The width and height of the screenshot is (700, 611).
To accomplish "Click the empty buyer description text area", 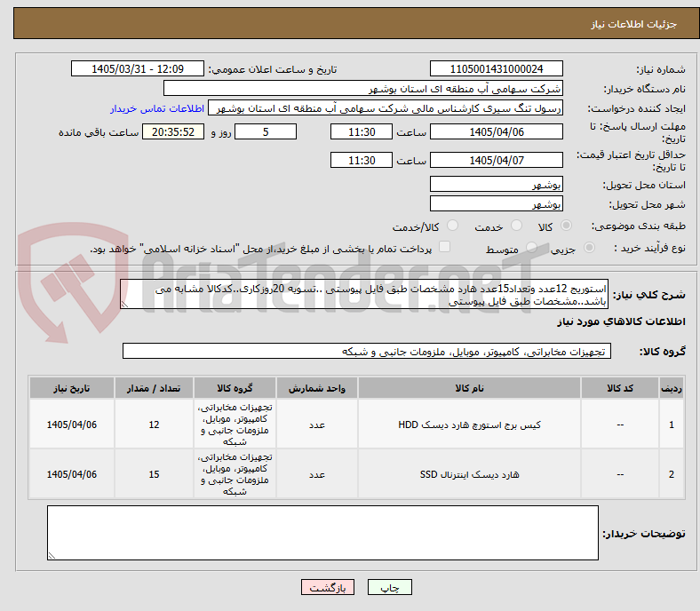I will (x=322, y=533).
